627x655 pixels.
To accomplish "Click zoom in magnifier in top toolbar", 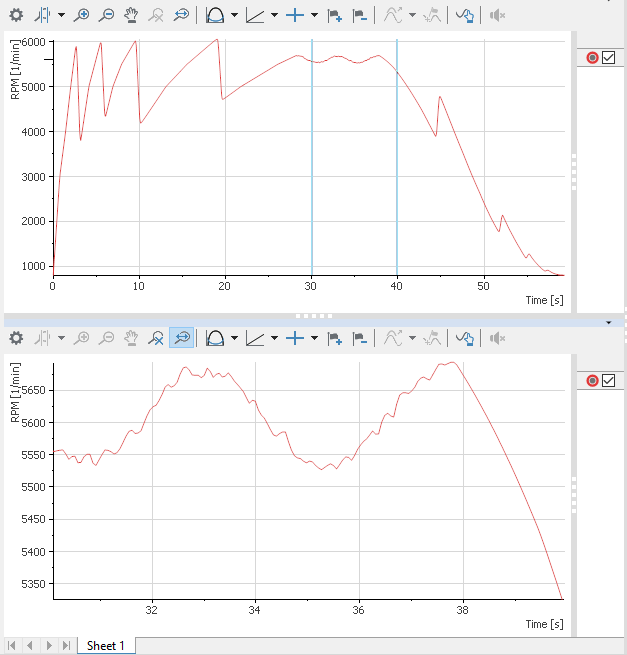I will [82, 16].
